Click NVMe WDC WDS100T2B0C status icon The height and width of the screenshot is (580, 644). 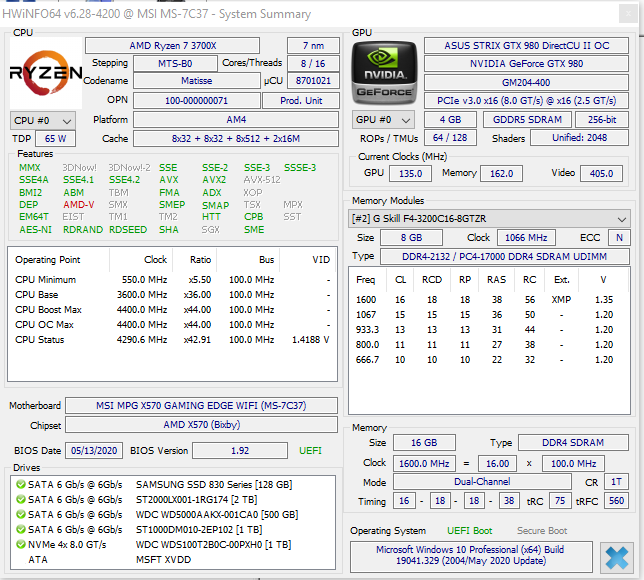(x=21, y=544)
